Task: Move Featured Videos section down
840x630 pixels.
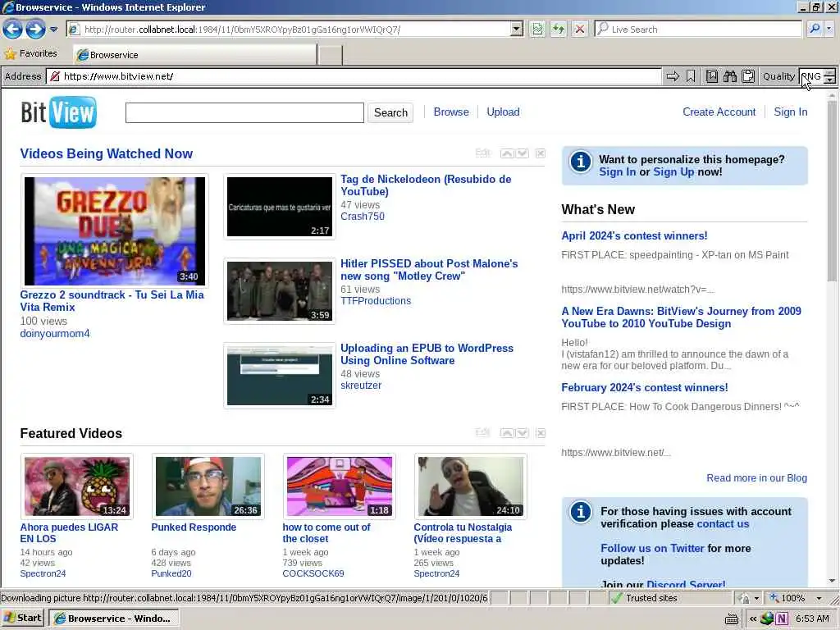Action: tap(523, 433)
